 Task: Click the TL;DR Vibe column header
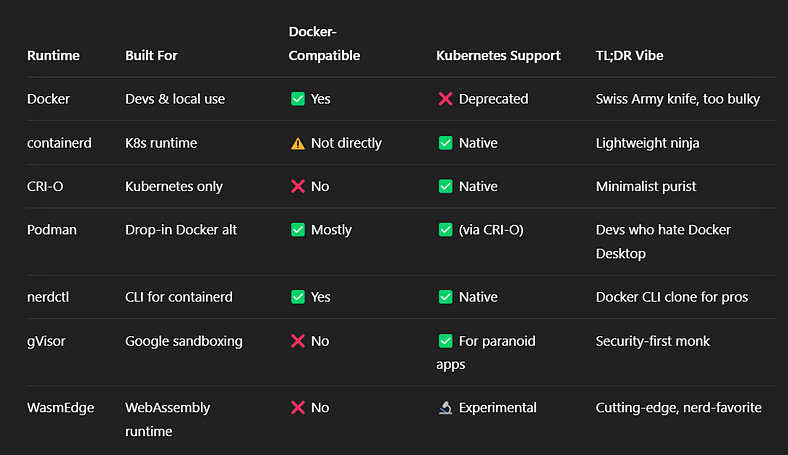(629, 55)
